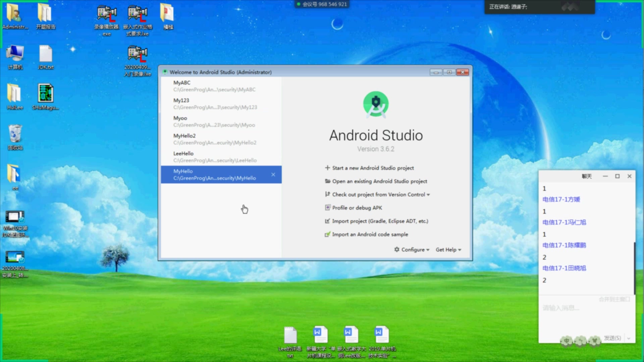Launch the SHuMagu desktop icon

pos(46,97)
